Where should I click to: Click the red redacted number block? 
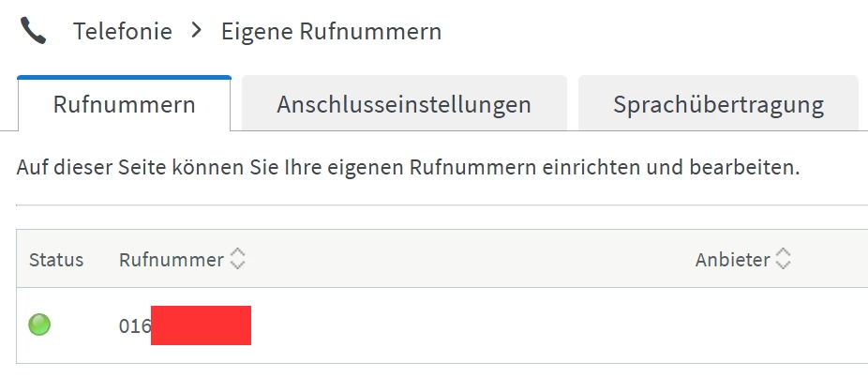point(201,325)
